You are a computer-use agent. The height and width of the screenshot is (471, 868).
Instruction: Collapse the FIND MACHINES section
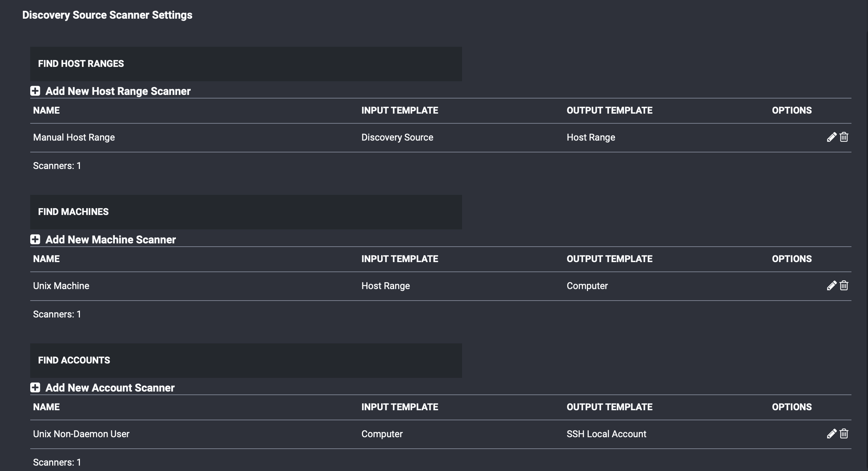click(73, 212)
